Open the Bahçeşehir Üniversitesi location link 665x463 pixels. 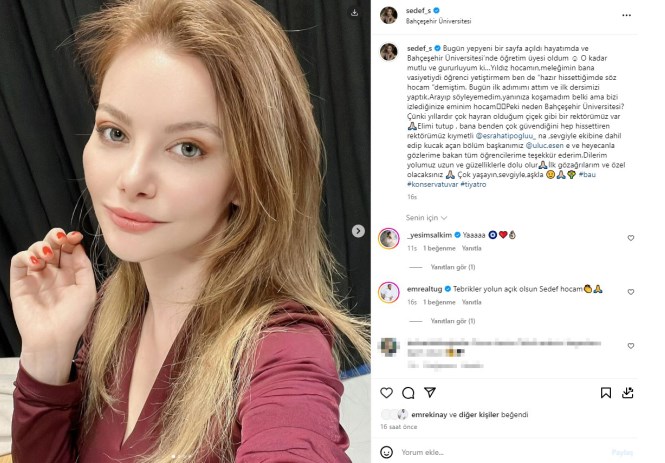(439, 21)
